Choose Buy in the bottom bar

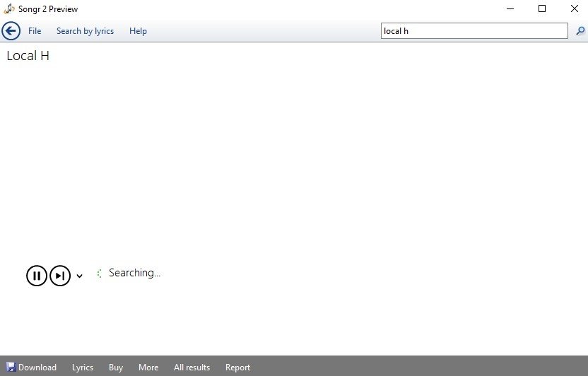[x=116, y=368]
